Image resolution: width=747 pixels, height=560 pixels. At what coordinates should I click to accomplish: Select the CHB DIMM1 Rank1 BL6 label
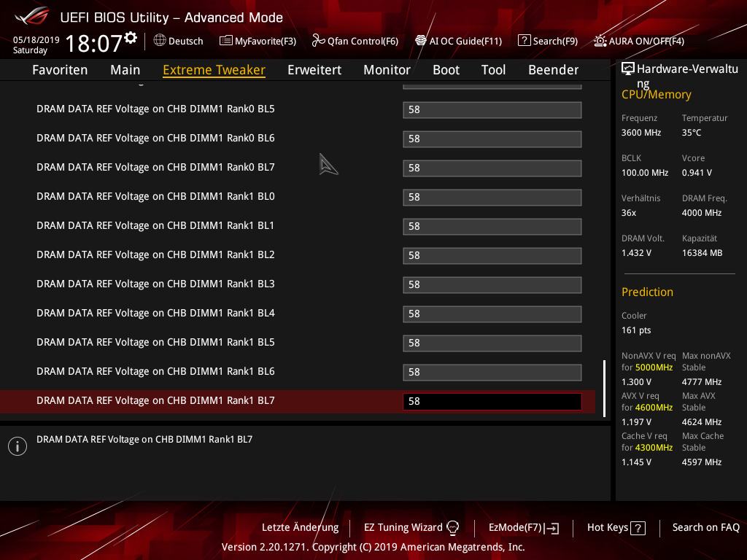[155, 371]
